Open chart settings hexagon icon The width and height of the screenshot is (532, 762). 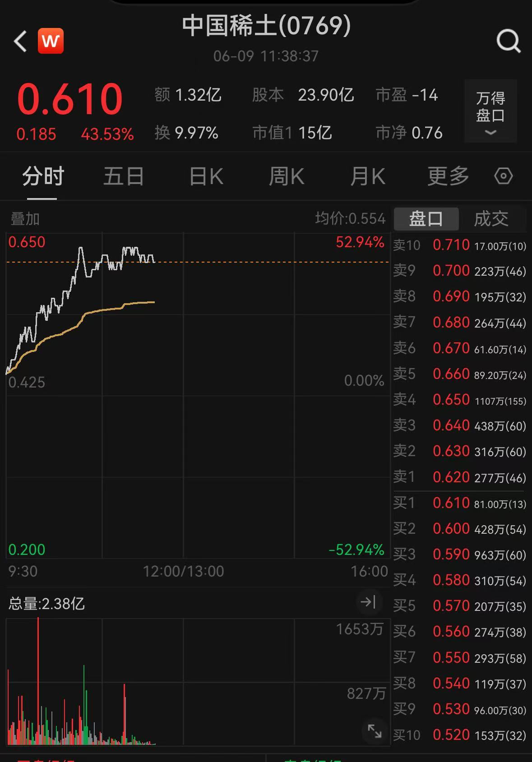503,176
